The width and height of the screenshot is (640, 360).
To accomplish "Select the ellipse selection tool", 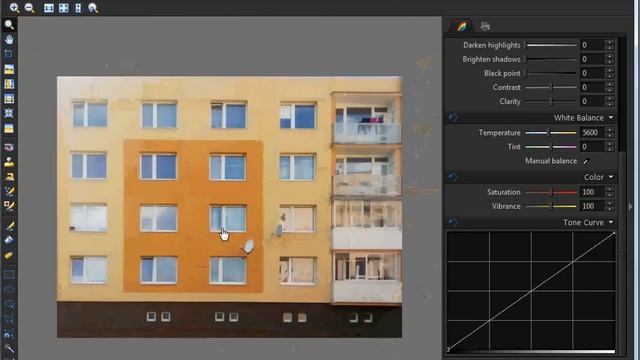I will [x=9, y=289].
